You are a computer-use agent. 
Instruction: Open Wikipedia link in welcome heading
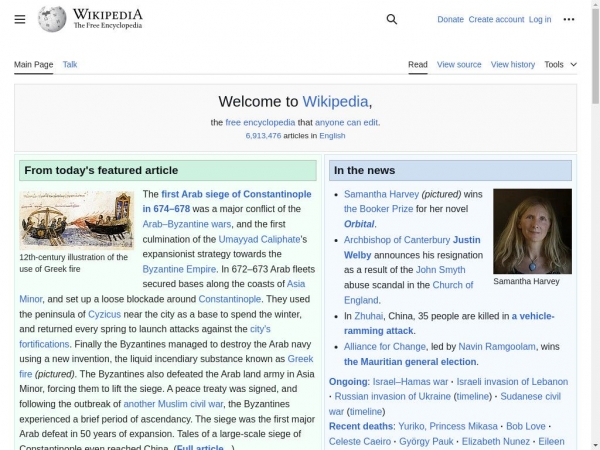tap(335, 101)
